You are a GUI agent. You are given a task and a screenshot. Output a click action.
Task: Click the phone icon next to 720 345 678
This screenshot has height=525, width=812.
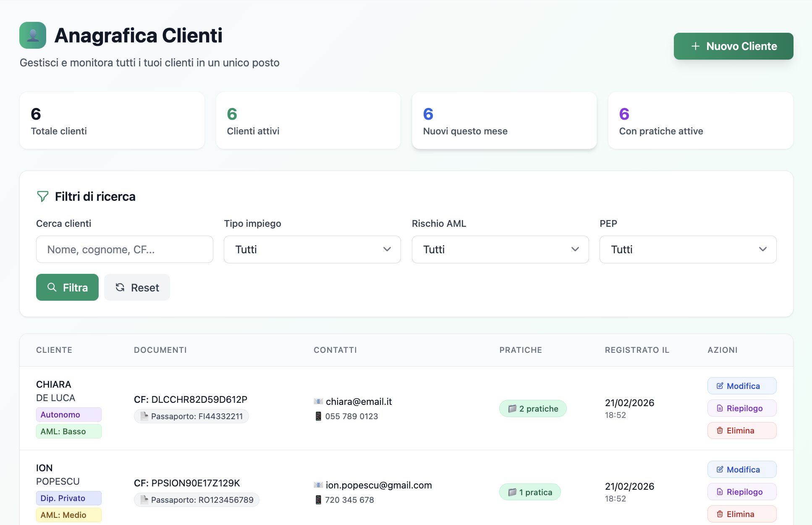pos(318,500)
